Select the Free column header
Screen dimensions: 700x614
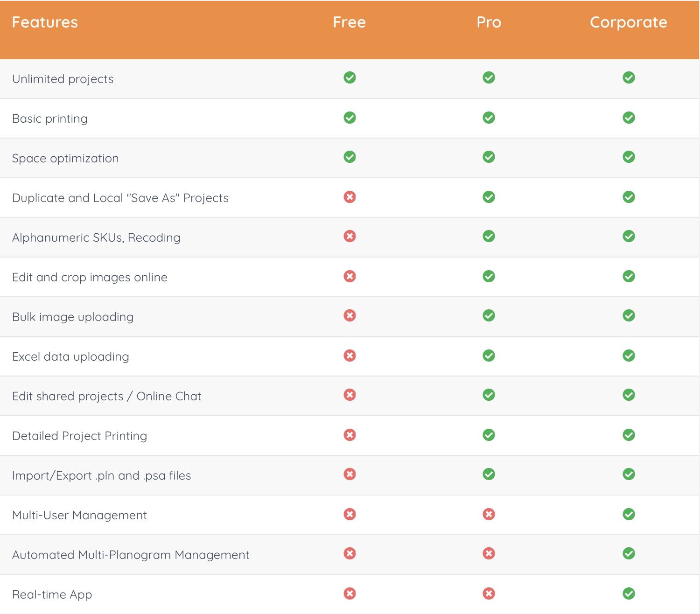pos(349,22)
